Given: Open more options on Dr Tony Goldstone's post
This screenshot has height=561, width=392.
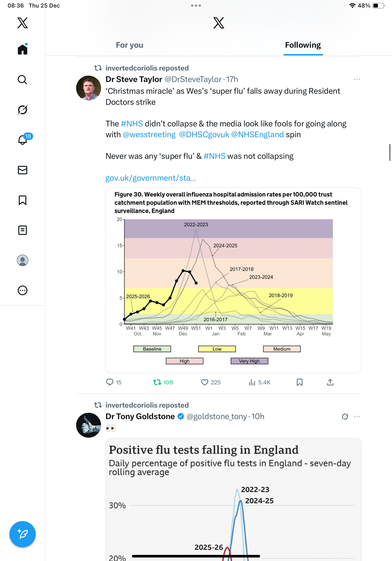Looking at the screenshot, I should (x=357, y=416).
